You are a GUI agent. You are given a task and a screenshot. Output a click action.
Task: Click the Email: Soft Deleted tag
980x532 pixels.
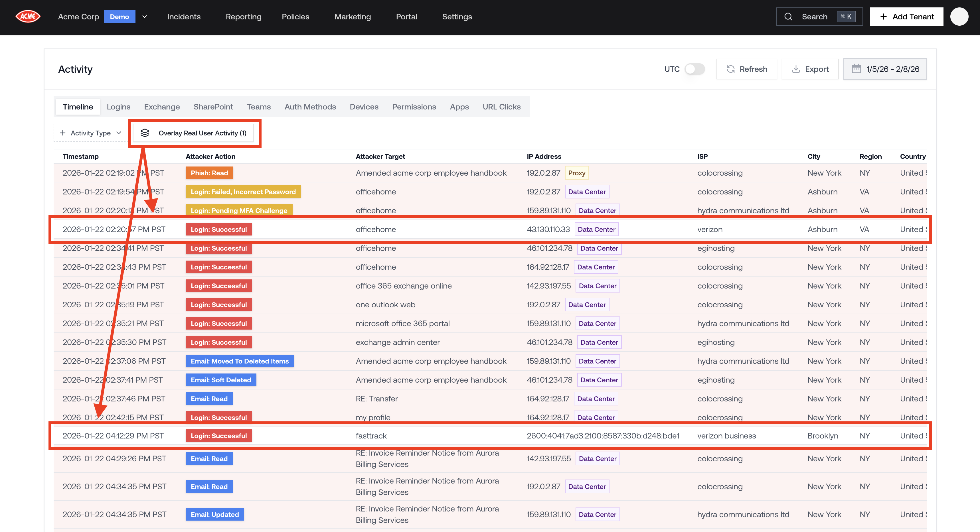(x=221, y=380)
